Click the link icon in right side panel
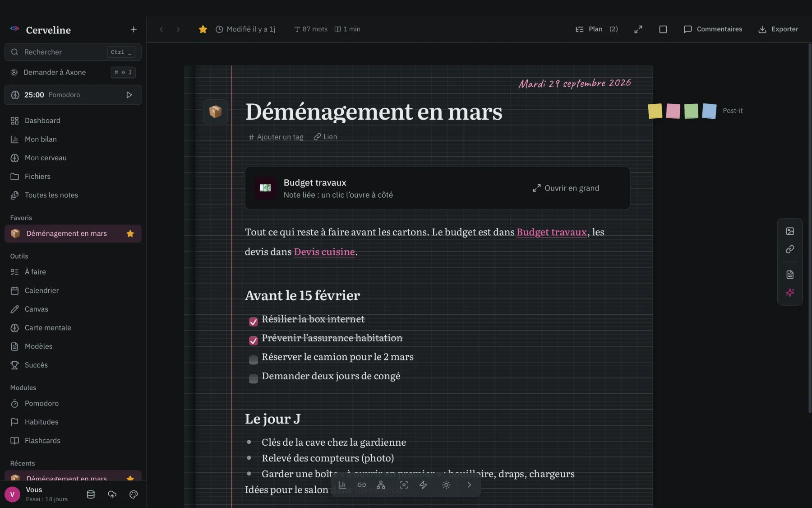The image size is (812, 508). [790, 249]
